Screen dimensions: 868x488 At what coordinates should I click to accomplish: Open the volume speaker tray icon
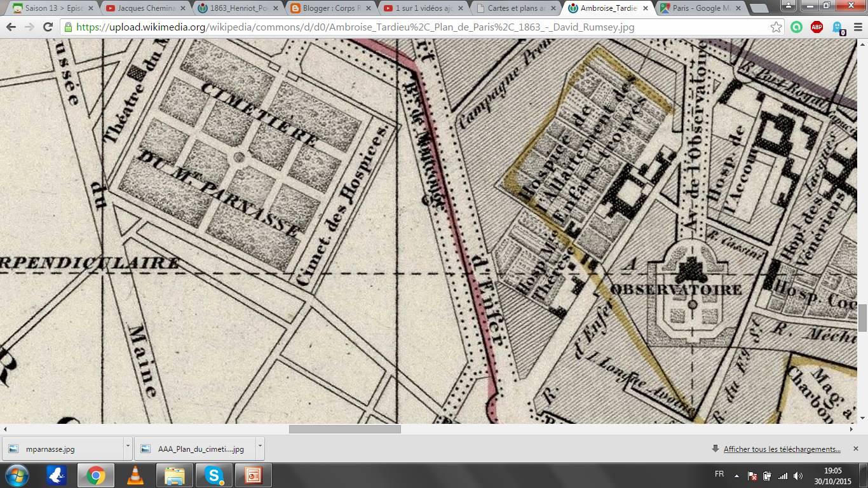tap(799, 475)
